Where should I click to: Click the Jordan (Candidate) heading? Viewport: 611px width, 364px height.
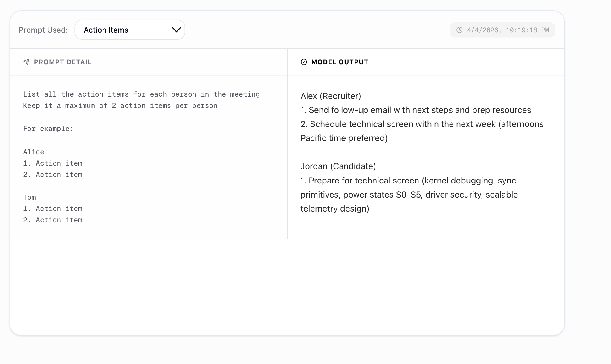pyautogui.click(x=338, y=166)
